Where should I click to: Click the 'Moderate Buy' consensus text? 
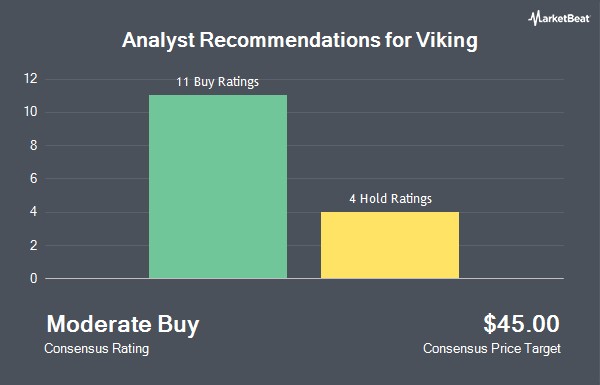coord(123,324)
